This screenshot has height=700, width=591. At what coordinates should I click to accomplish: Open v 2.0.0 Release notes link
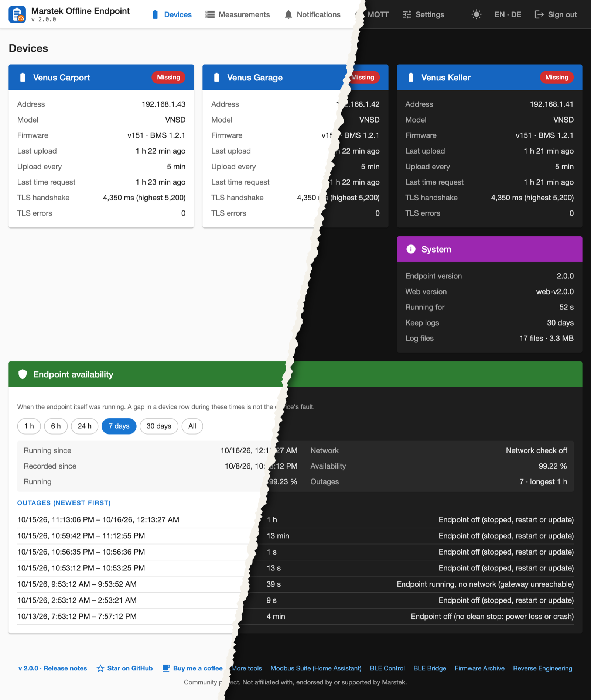(53, 668)
